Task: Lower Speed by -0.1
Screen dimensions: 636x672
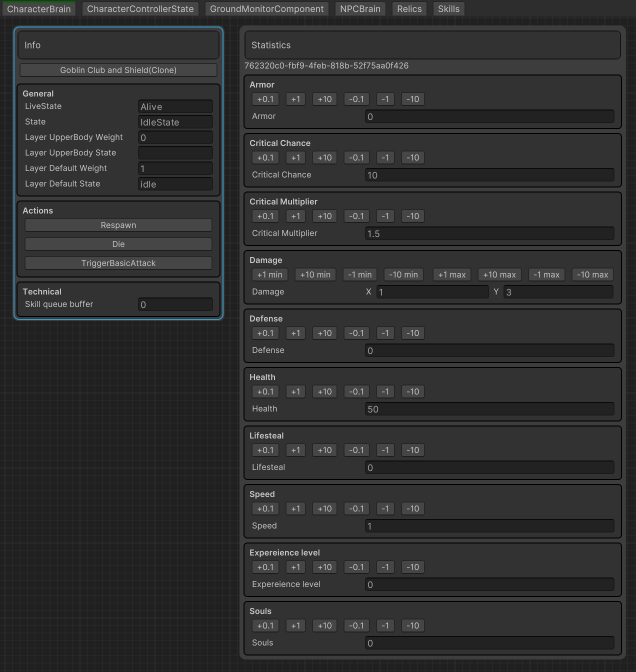Action: coord(356,508)
